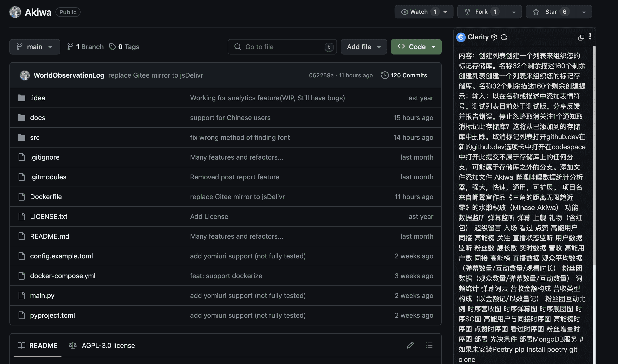Refresh the Glarity summary

tap(504, 37)
